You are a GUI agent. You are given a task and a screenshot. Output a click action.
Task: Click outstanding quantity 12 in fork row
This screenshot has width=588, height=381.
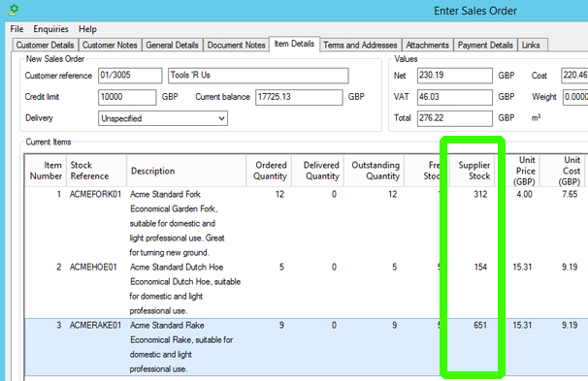[x=392, y=195]
